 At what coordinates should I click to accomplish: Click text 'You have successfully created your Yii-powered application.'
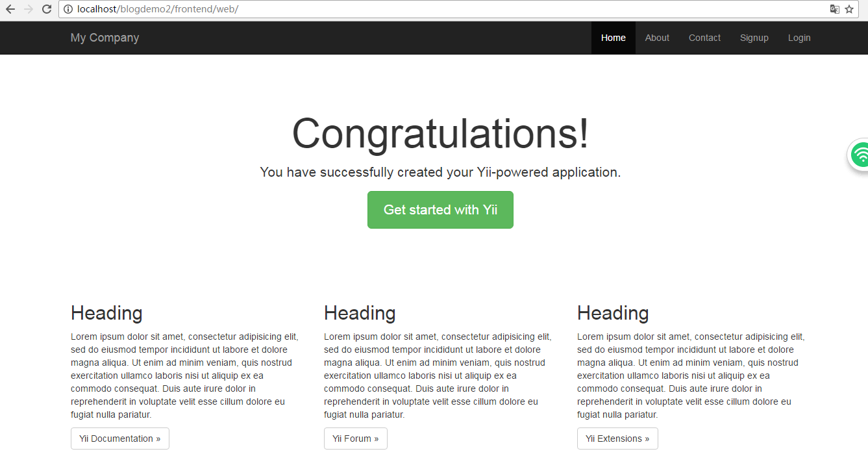click(x=440, y=172)
